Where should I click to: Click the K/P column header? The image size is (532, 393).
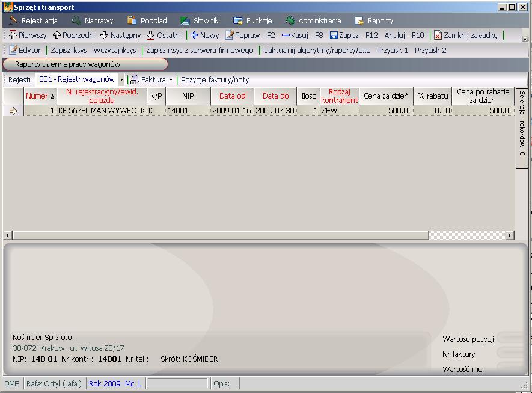(x=156, y=96)
